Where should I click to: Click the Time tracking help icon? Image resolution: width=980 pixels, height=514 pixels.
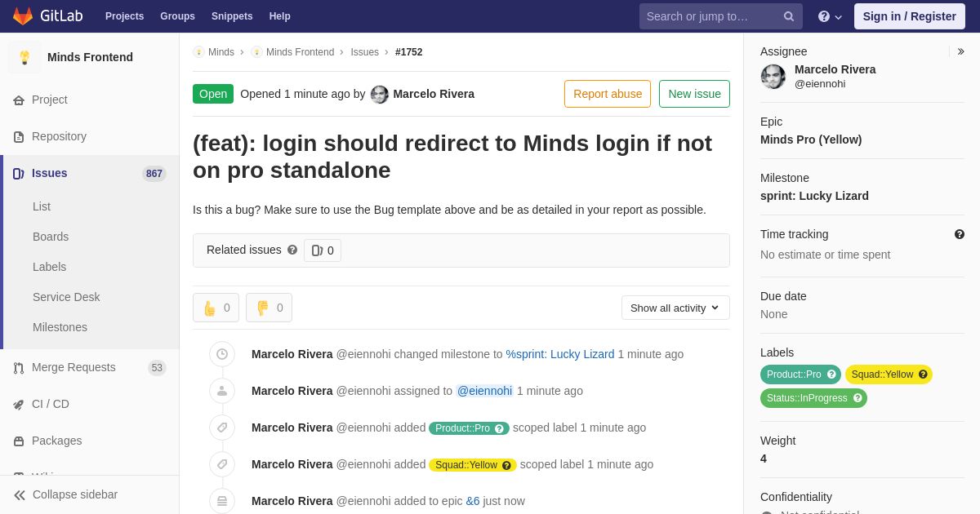(960, 234)
